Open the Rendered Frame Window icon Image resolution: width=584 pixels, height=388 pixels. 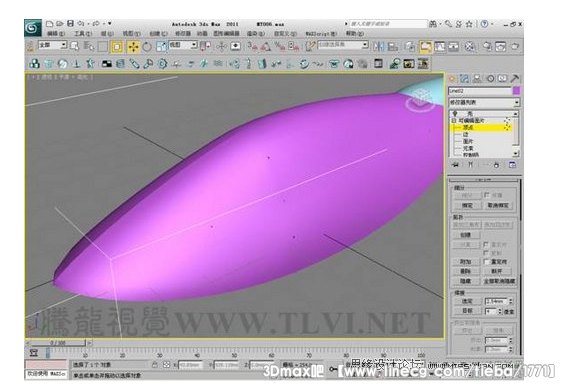coord(501,46)
